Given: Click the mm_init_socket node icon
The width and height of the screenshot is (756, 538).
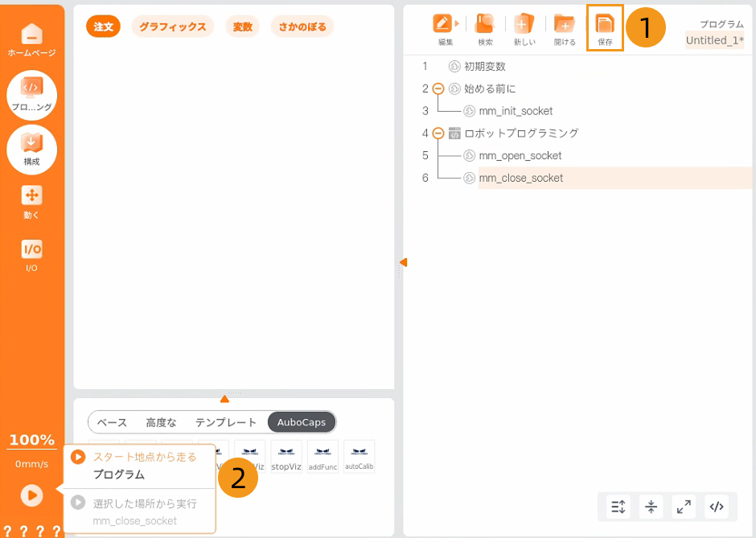Looking at the screenshot, I should (469, 111).
